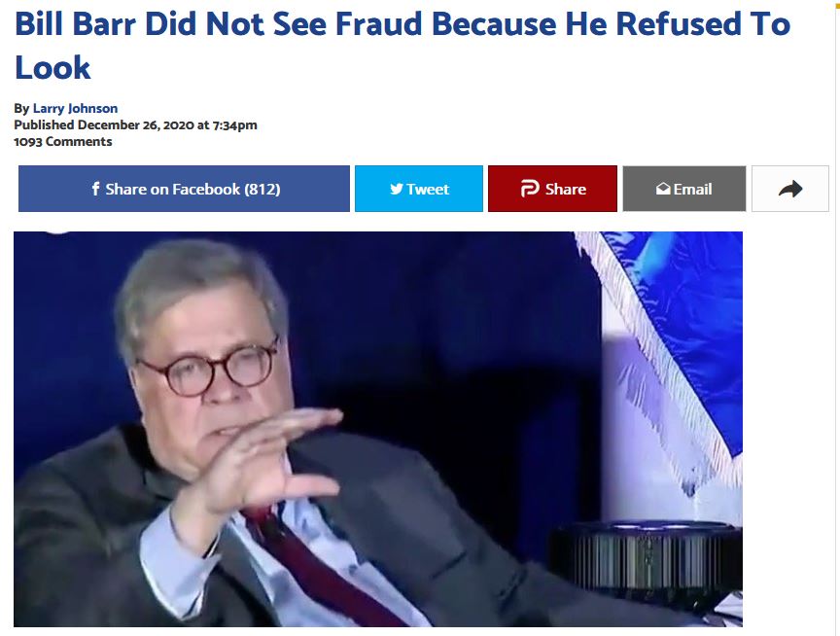Click the 'By' byline text
The height and width of the screenshot is (636, 840).
click(x=21, y=108)
